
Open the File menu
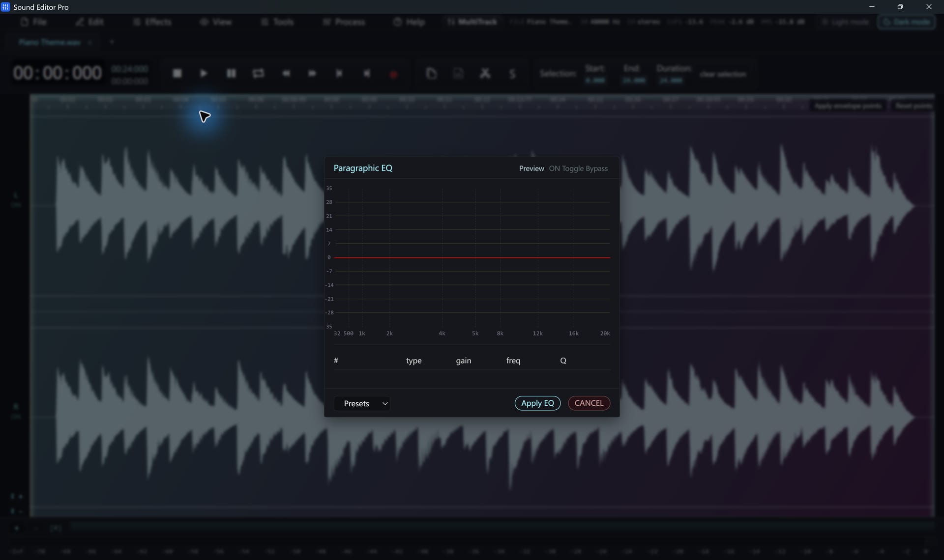[34, 22]
